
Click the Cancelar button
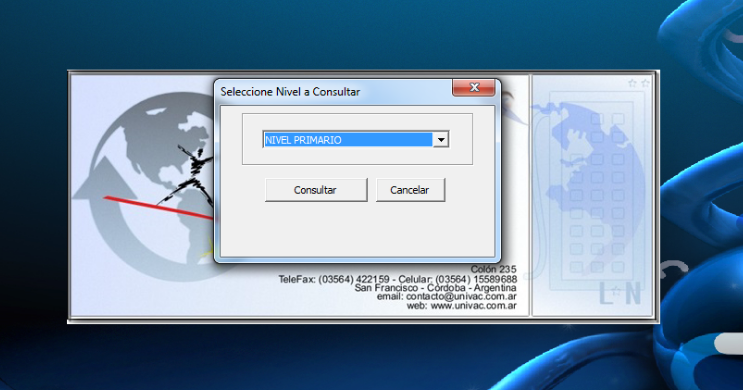coord(410,190)
